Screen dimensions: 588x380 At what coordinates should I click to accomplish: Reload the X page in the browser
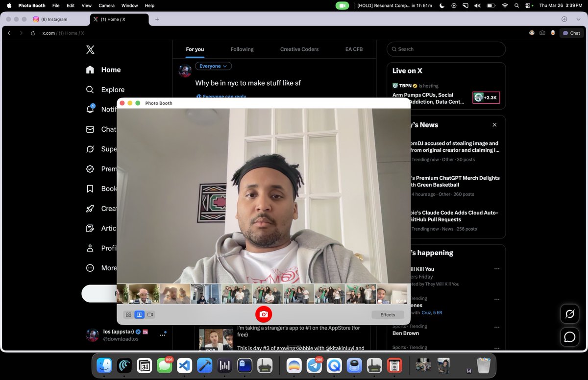click(x=33, y=33)
